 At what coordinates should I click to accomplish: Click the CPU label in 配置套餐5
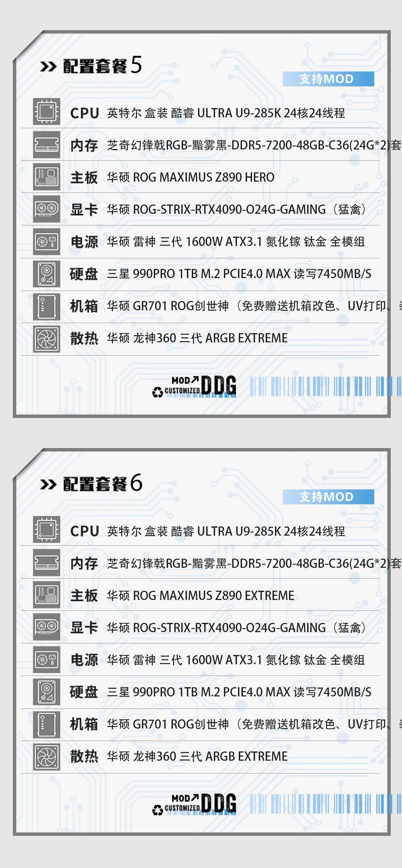(x=85, y=113)
